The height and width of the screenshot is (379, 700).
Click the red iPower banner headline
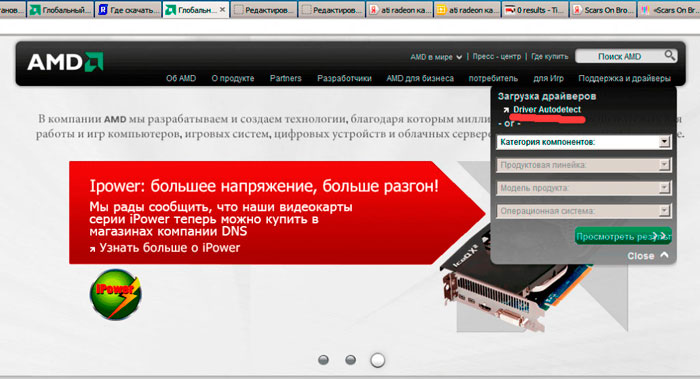(264, 186)
